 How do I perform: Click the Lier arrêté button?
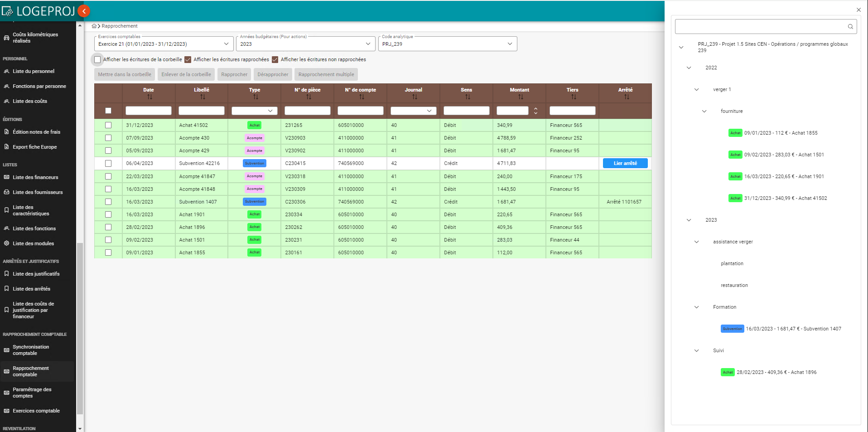[x=625, y=163]
